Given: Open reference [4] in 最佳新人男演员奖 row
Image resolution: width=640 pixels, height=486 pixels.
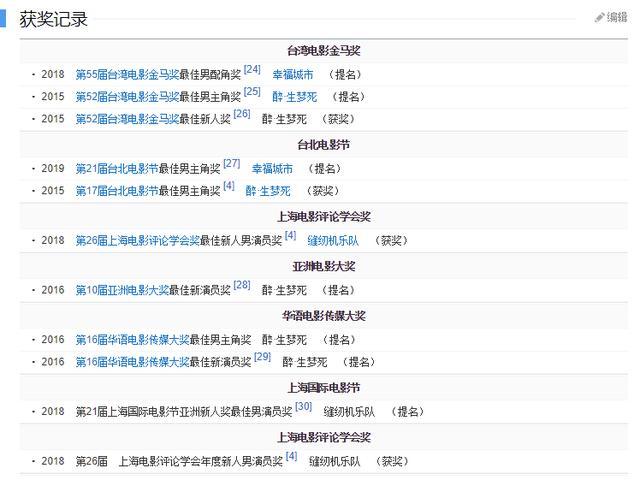Looking at the screenshot, I should pyautogui.click(x=290, y=235).
